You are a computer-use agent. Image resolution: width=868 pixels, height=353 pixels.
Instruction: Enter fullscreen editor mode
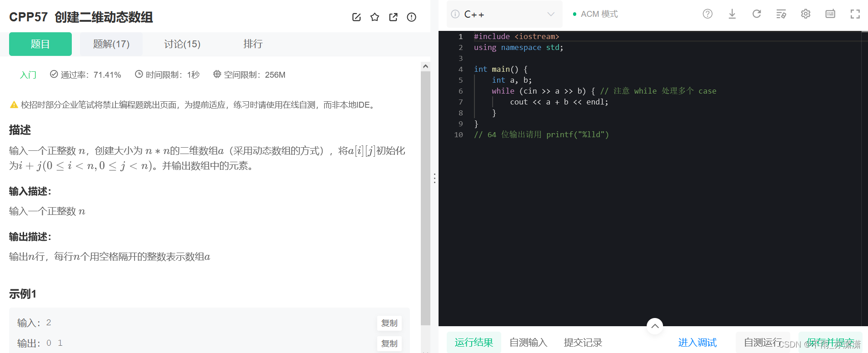tap(855, 14)
